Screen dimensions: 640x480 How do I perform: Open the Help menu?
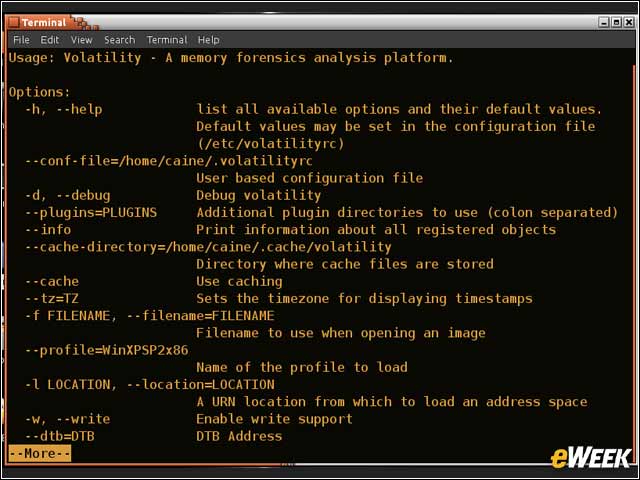pyautogui.click(x=209, y=40)
